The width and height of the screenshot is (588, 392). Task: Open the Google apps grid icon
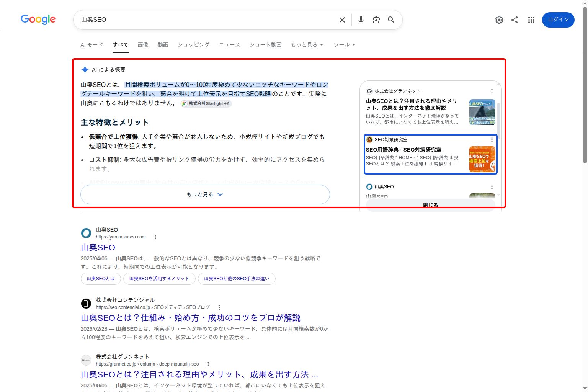[531, 20]
